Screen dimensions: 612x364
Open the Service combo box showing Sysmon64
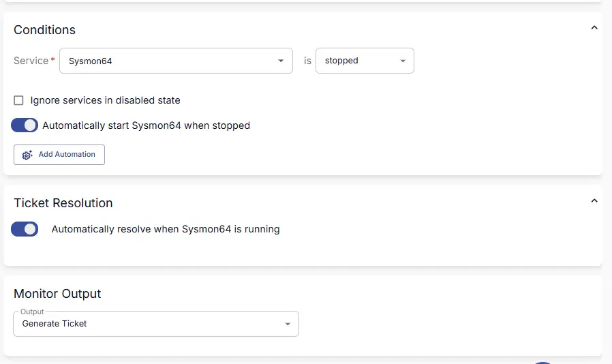tap(170, 61)
